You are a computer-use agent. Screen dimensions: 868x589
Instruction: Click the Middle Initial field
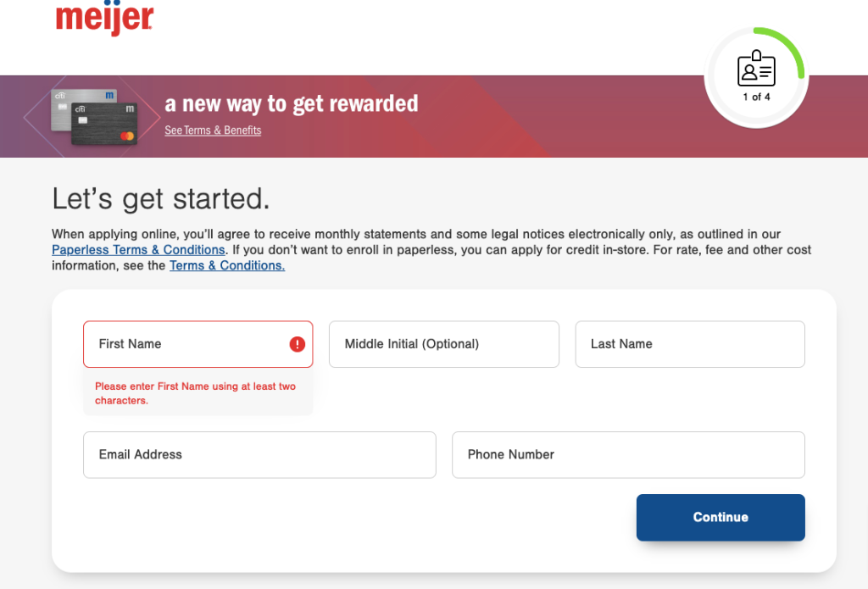click(443, 344)
